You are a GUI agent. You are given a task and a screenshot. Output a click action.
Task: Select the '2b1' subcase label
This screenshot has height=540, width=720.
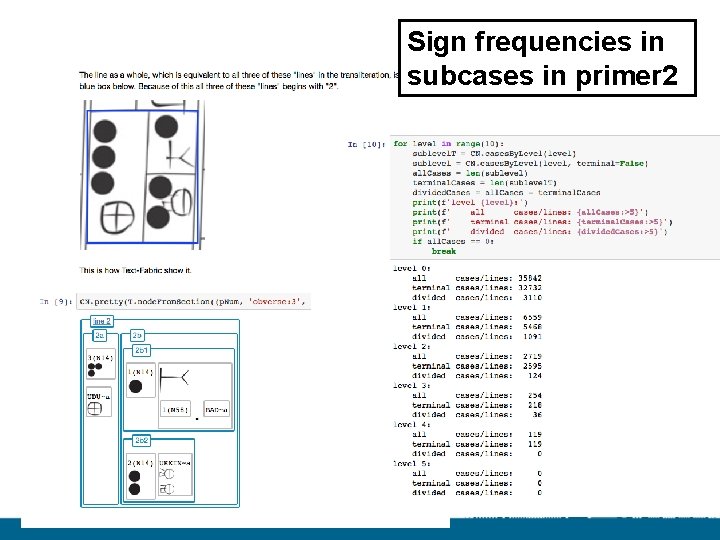tap(141, 350)
